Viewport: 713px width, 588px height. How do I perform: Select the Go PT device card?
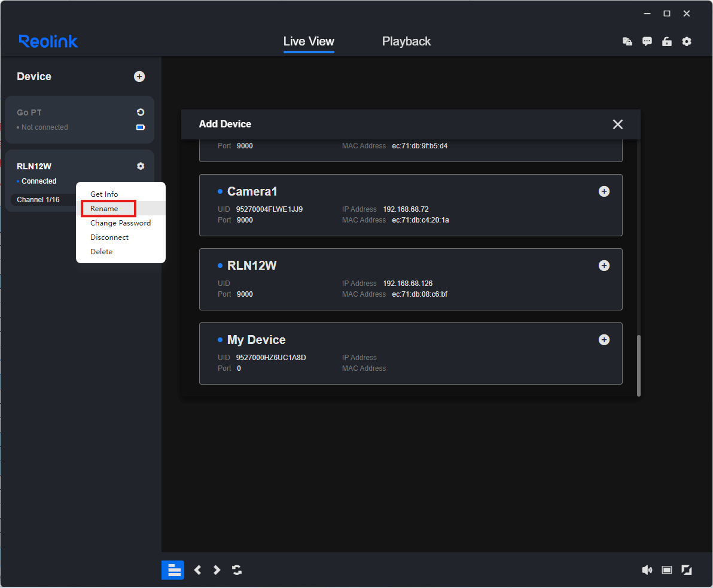(x=80, y=120)
